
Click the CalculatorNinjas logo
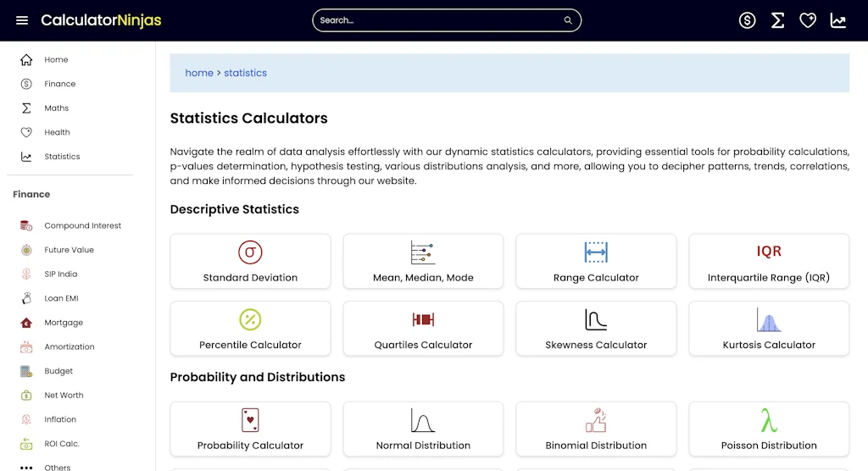(101, 20)
